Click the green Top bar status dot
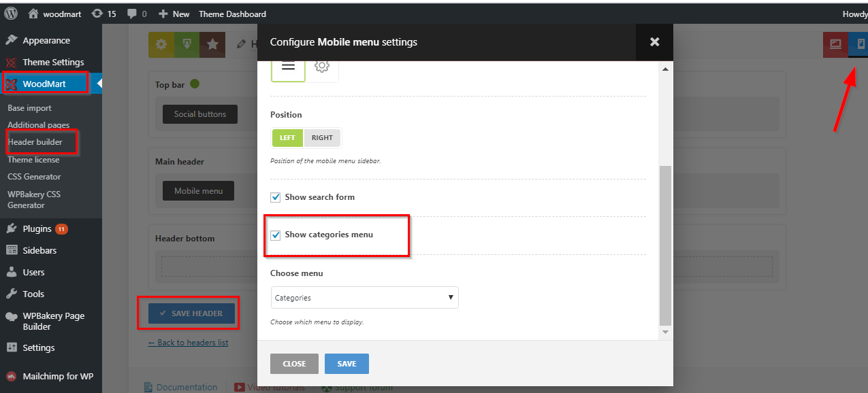The height and width of the screenshot is (393, 868). pyautogui.click(x=195, y=84)
